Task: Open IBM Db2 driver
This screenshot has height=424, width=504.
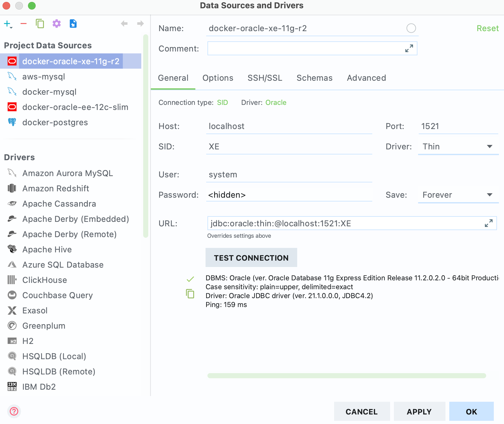Action: click(71, 386)
